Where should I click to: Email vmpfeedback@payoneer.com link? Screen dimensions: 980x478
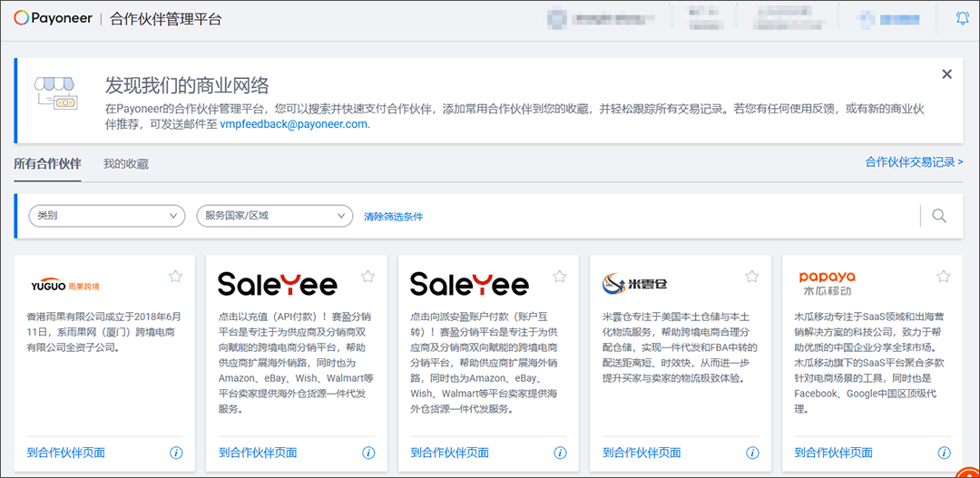294,123
